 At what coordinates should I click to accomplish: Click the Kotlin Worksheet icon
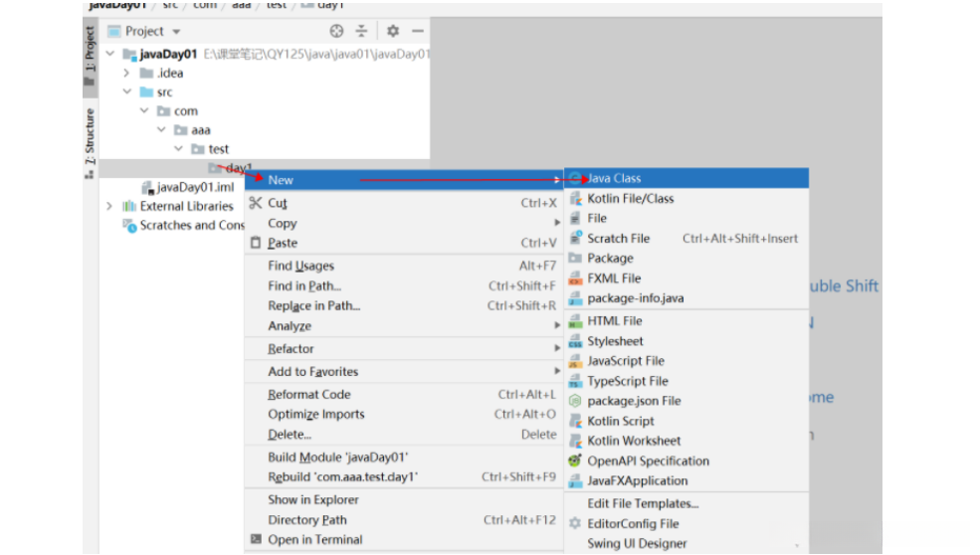click(x=576, y=442)
